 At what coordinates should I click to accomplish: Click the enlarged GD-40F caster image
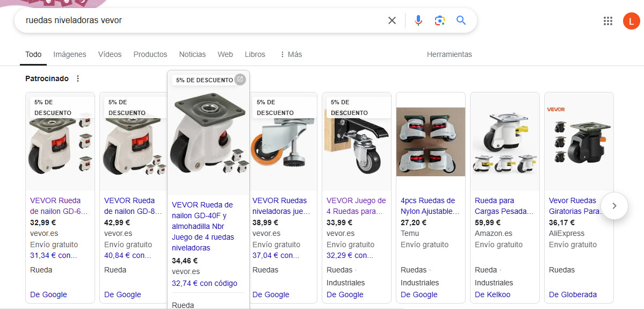coord(208,134)
